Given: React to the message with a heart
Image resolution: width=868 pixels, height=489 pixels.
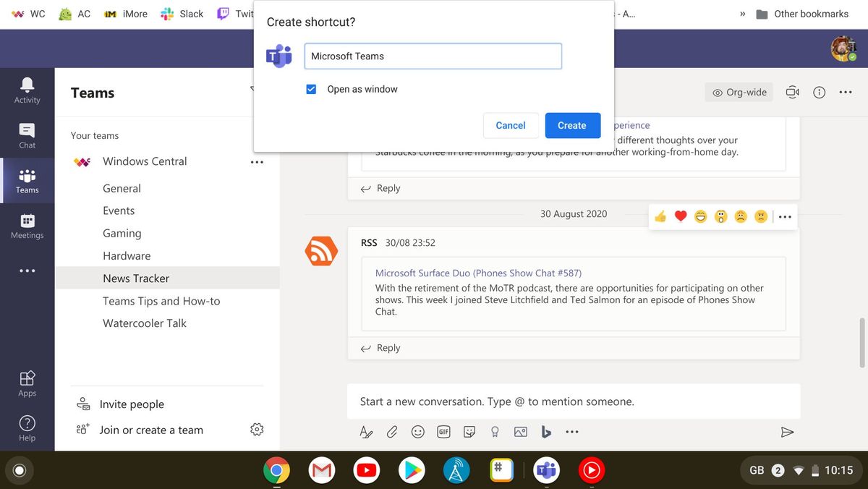Looking at the screenshot, I should 680,216.
